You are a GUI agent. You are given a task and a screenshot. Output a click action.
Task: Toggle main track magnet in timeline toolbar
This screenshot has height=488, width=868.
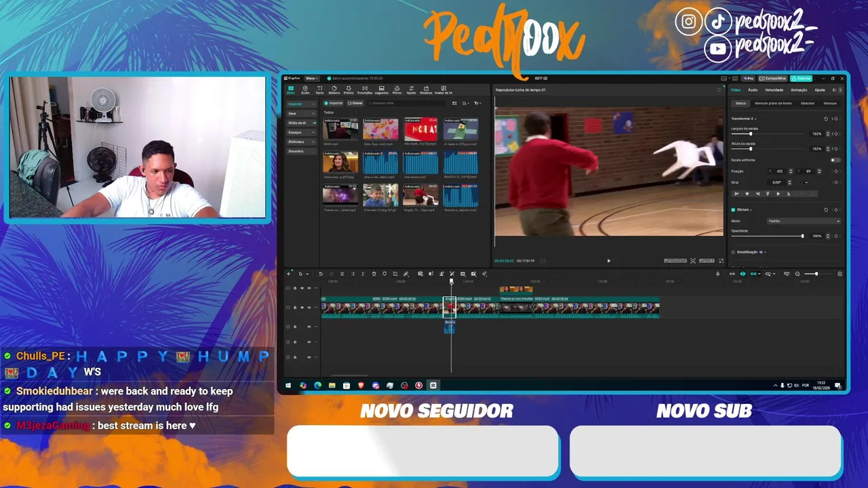[732, 274]
